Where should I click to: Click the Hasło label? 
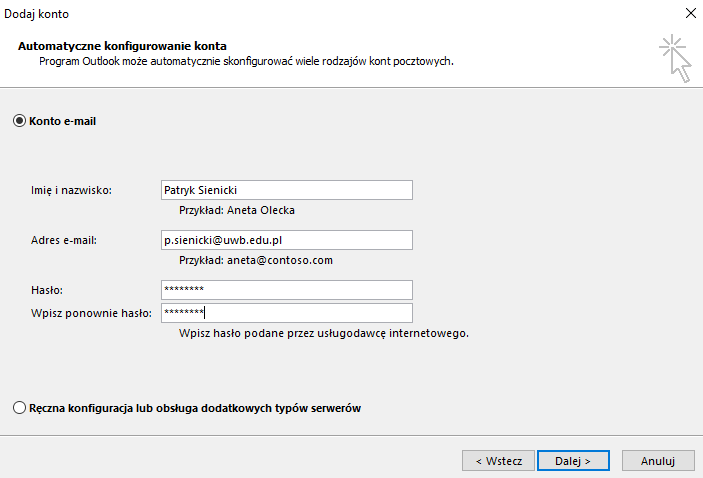47,291
